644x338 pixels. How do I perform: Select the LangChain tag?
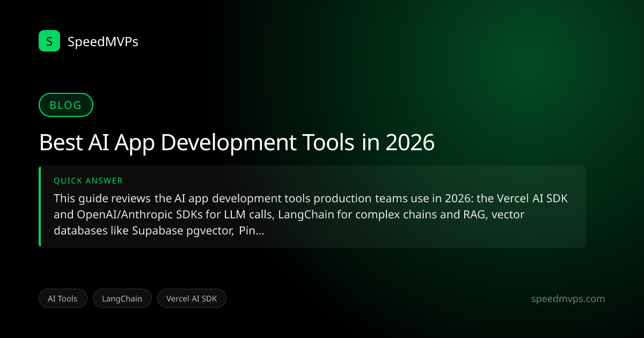122,299
